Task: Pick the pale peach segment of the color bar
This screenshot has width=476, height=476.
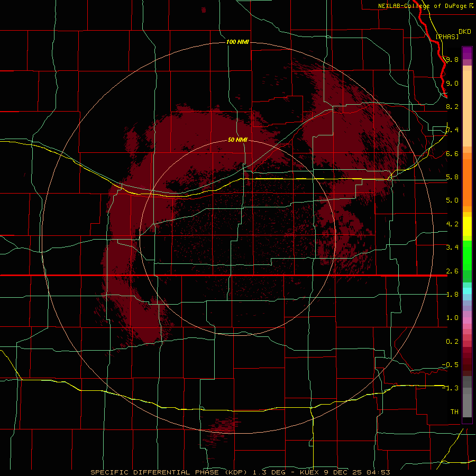Action: (467, 108)
